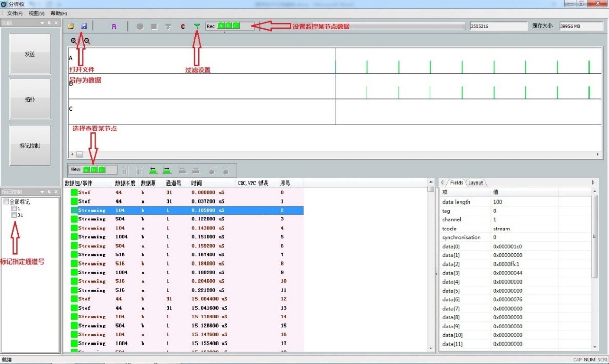Click the purple R toolbar icon
This screenshot has height=364, width=609.
coord(114,26)
